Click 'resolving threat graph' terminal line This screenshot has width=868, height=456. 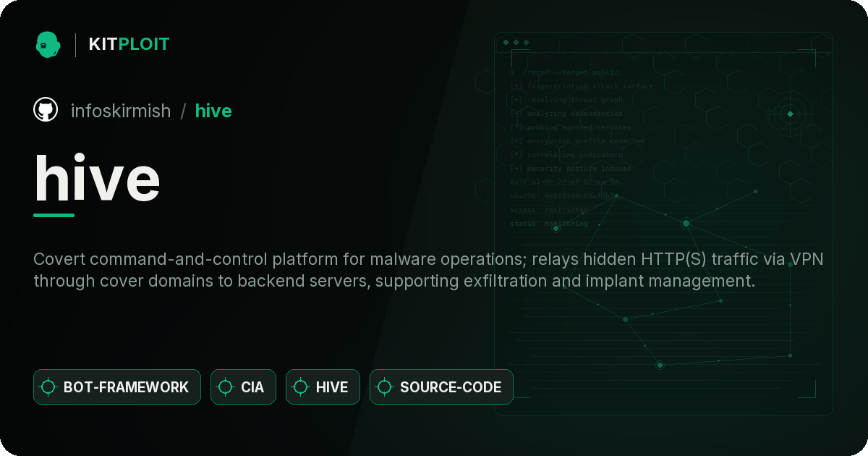point(566,100)
